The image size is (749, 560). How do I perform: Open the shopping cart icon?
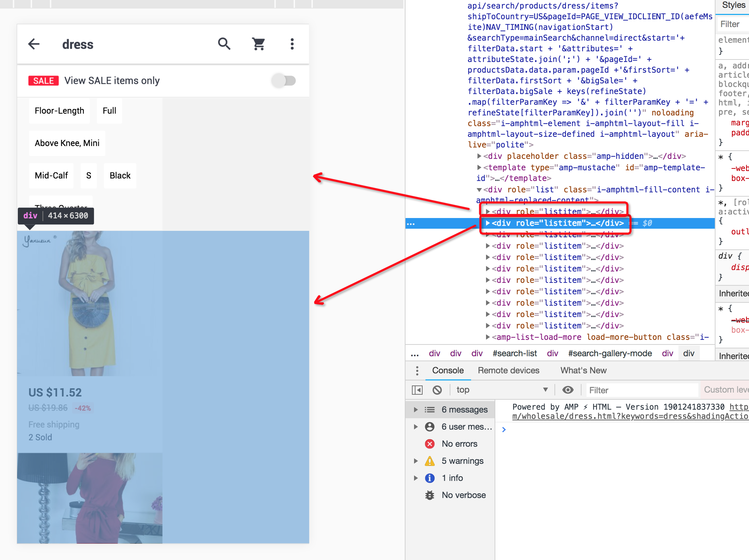258,44
